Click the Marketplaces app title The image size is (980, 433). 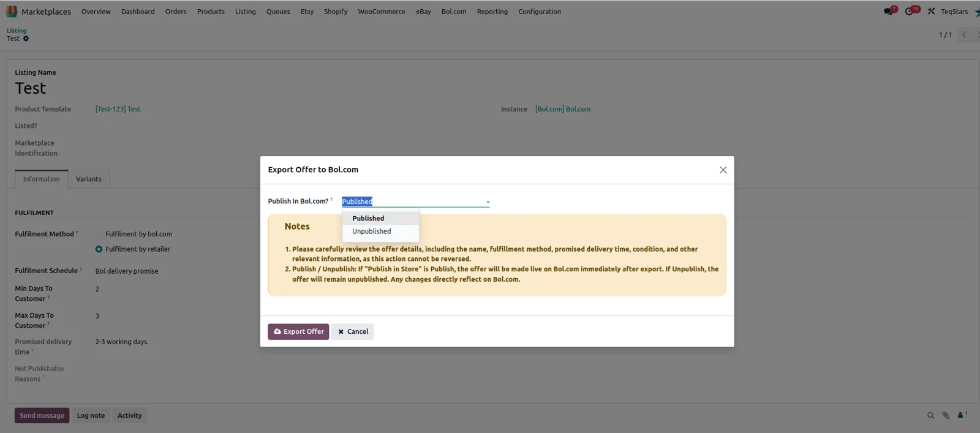[x=46, y=12]
